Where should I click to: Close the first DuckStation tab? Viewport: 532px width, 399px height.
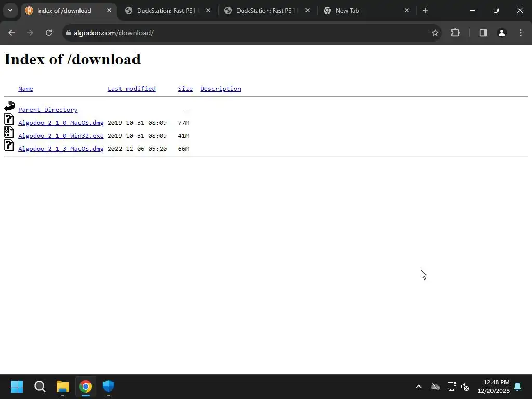click(208, 10)
